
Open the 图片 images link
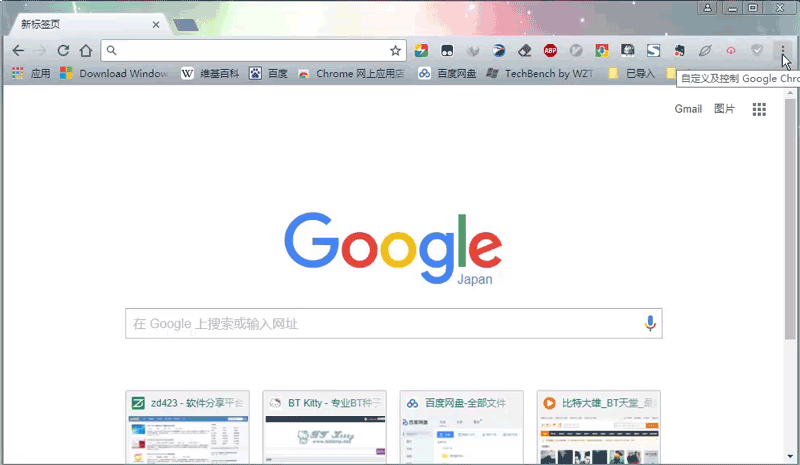pos(724,109)
